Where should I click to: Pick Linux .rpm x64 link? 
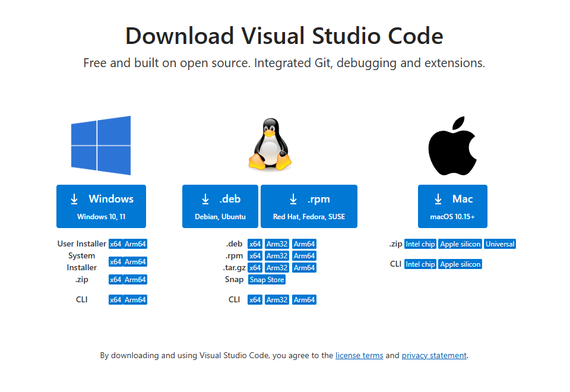point(255,256)
